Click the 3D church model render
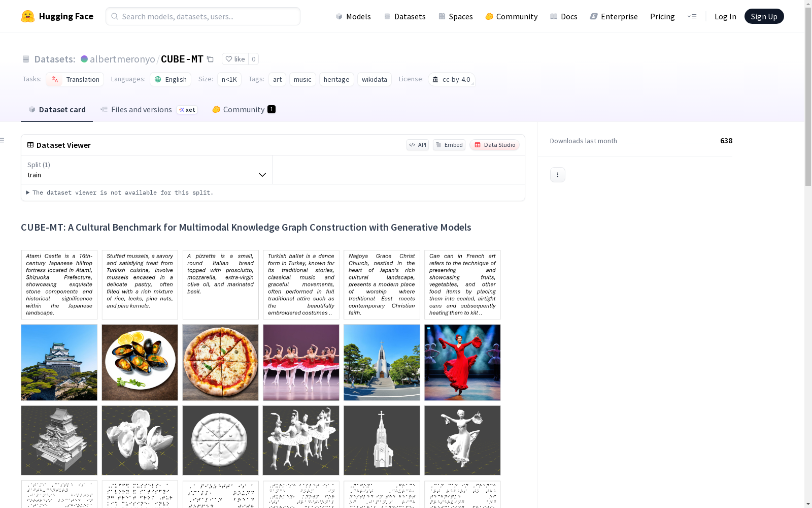Viewport: 812px width, 508px height. point(382,440)
